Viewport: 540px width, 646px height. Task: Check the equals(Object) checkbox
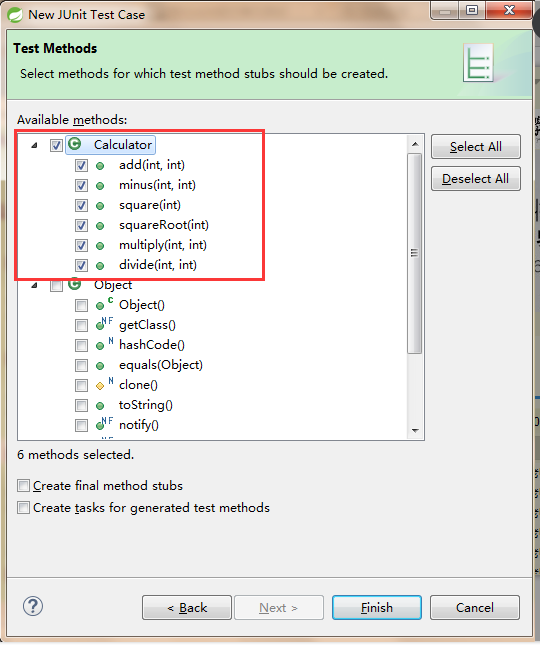tap(81, 365)
